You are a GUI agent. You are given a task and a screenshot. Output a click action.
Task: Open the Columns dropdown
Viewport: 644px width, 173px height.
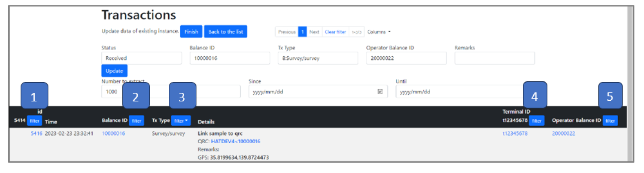click(379, 32)
